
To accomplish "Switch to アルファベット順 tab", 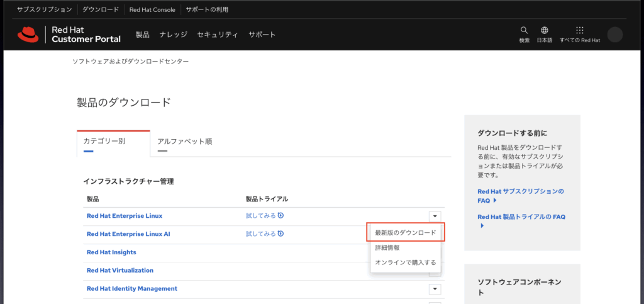I will point(184,141).
